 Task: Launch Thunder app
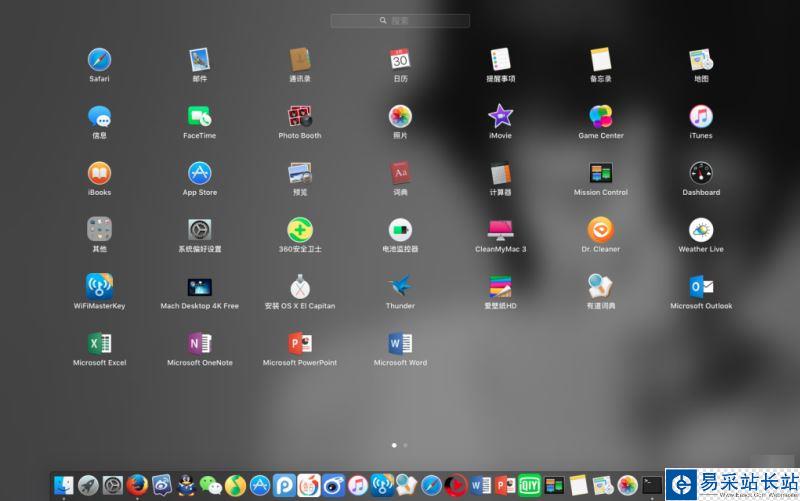pos(400,287)
